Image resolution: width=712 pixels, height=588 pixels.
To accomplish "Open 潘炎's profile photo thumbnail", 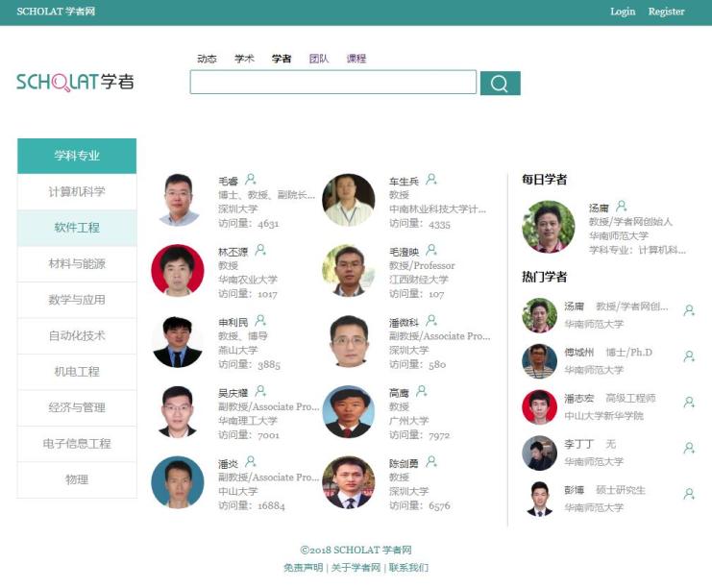I will click(x=178, y=482).
